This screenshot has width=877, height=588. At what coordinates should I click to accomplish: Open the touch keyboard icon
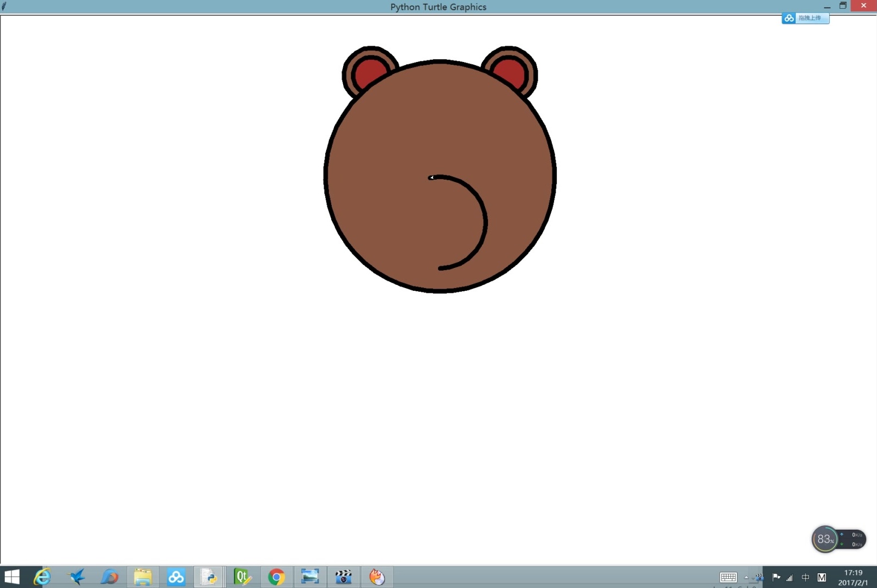tap(728, 578)
